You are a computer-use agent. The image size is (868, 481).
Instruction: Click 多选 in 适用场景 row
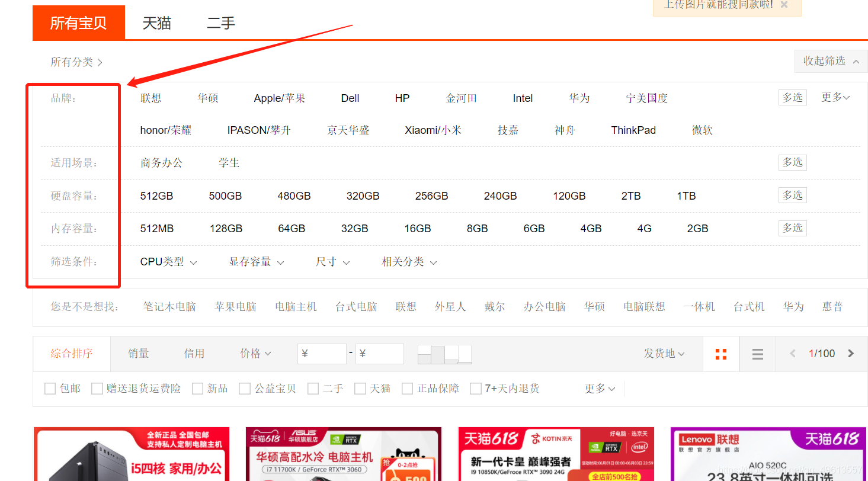click(793, 162)
